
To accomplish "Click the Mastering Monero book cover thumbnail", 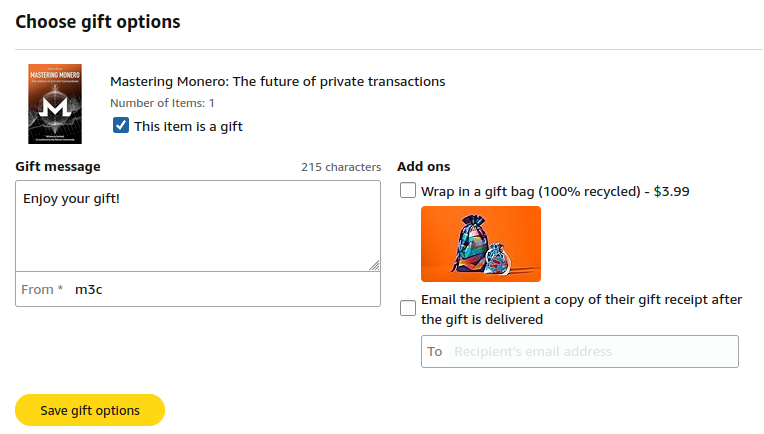I will coord(55,104).
